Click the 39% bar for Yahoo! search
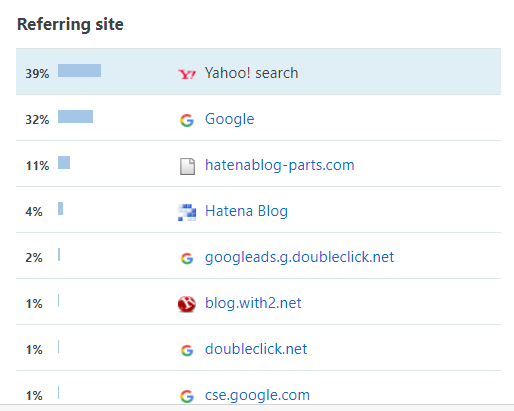The width and height of the screenshot is (514, 411). tap(79, 71)
